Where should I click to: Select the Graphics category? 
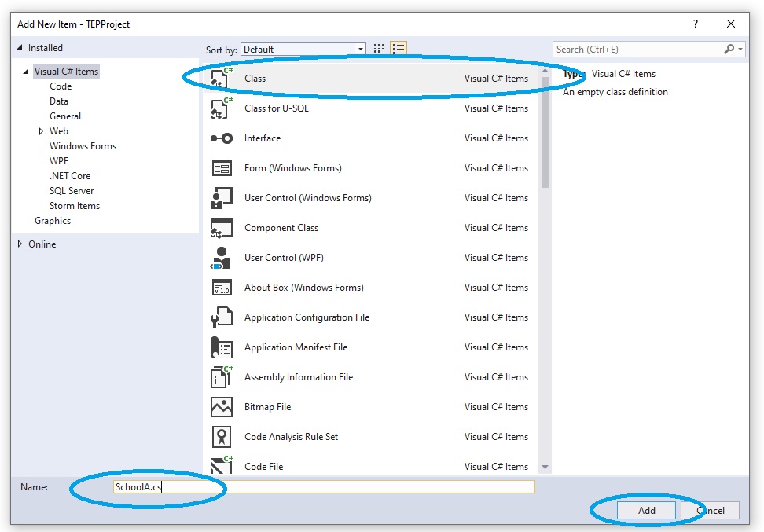pyautogui.click(x=53, y=220)
